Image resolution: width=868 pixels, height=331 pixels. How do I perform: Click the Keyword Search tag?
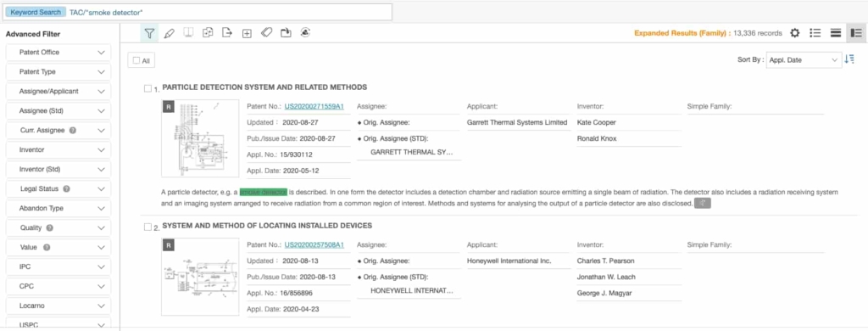36,12
